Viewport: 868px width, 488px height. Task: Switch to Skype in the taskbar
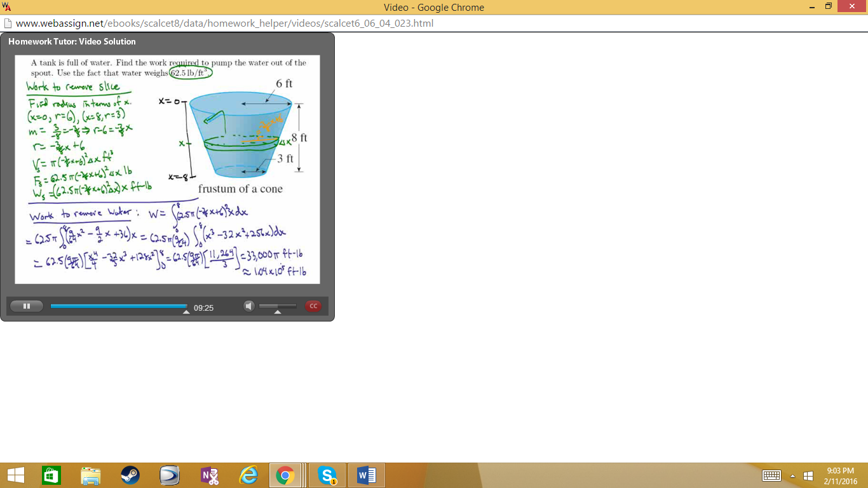(x=327, y=475)
